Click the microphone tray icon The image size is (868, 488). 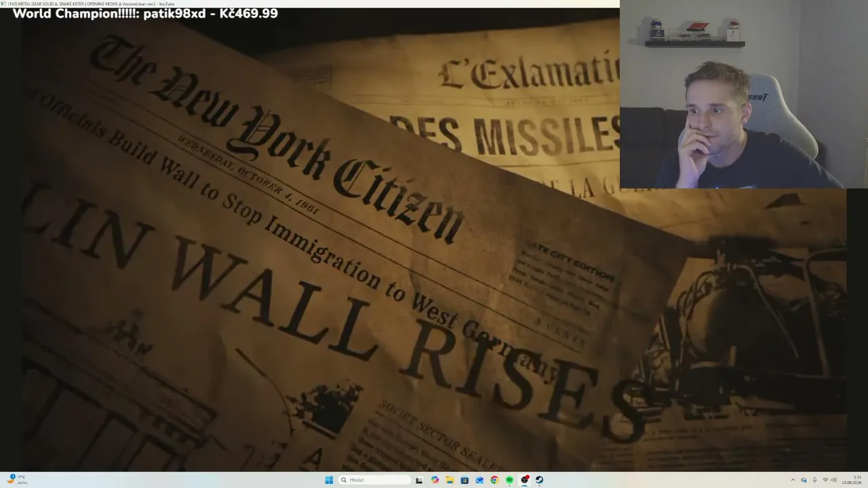pos(814,480)
